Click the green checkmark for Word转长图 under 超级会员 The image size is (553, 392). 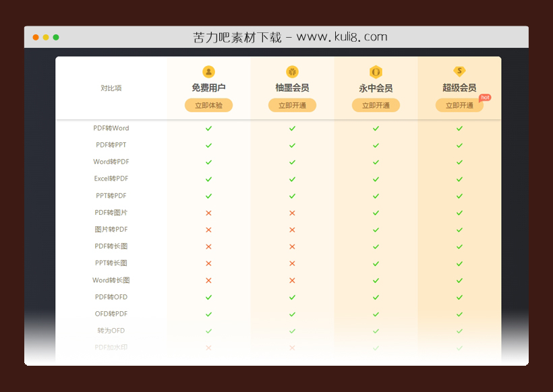click(459, 280)
